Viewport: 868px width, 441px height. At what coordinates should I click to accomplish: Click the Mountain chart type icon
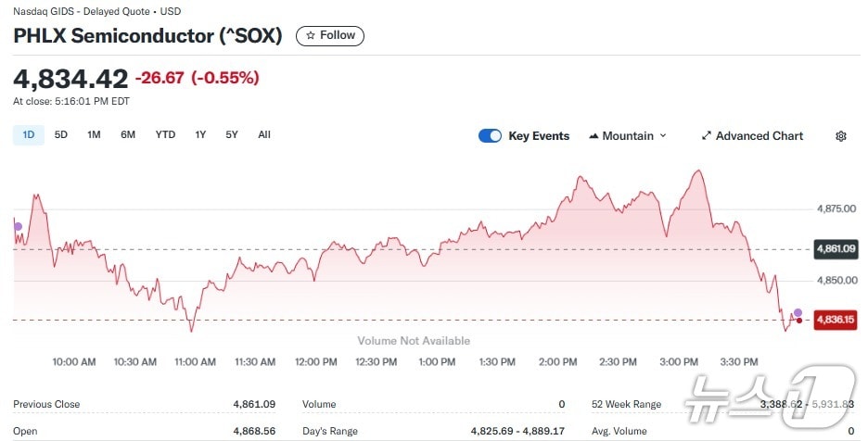point(593,136)
